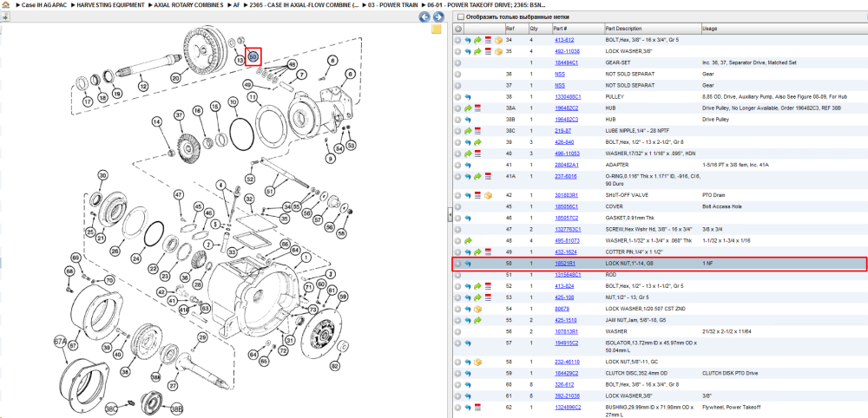Image resolution: width=868 pixels, height=418 pixels.
Task: Click plus icon for GEAR-SET row
Action: click(457, 63)
